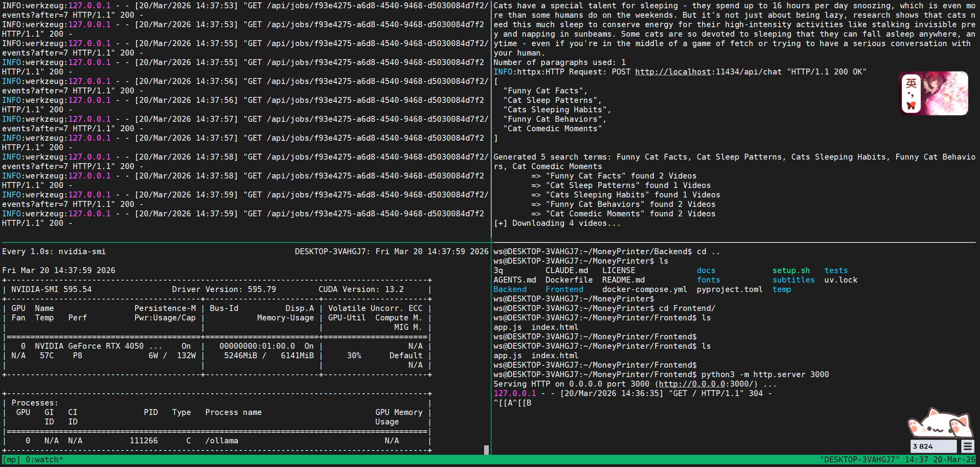Click the 14:37 clock in tmux status bar

tap(916, 460)
